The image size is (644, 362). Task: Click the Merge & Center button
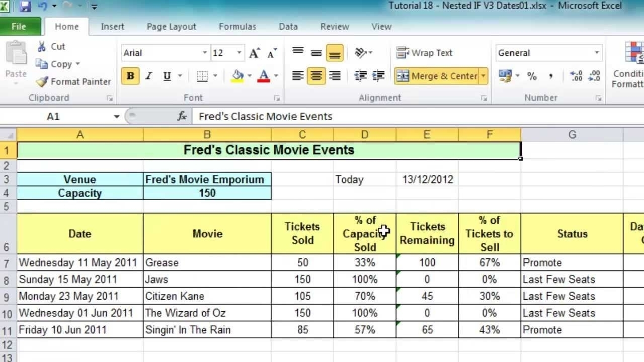[437, 76]
